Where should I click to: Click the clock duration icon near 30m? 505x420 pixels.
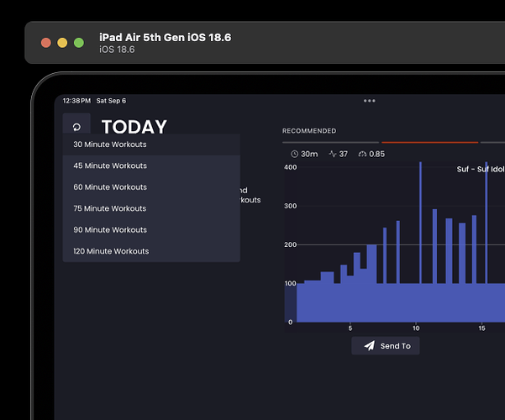tap(294, 154)
